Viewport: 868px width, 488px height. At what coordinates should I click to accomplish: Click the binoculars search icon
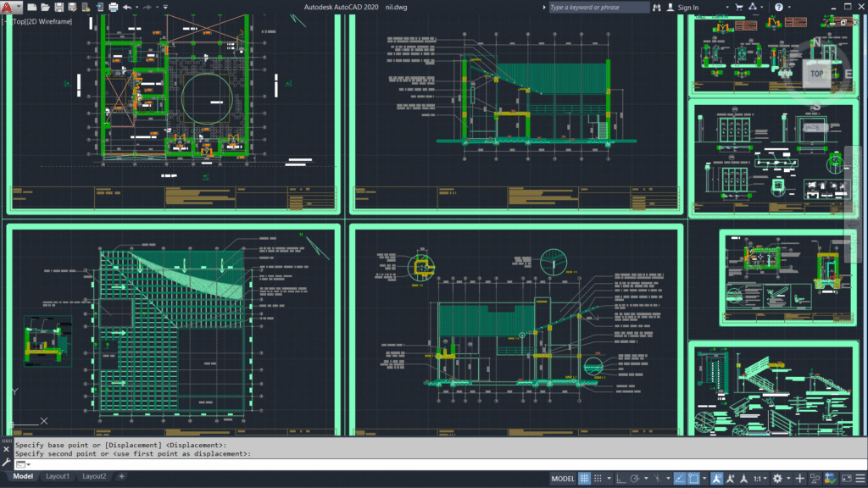657,7
